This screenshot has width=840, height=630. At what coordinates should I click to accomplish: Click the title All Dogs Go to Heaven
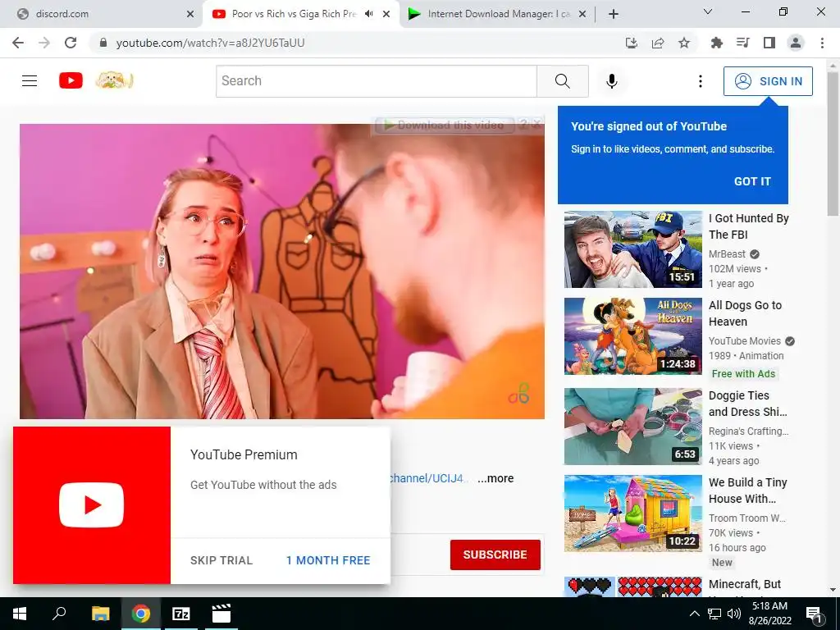745,313
